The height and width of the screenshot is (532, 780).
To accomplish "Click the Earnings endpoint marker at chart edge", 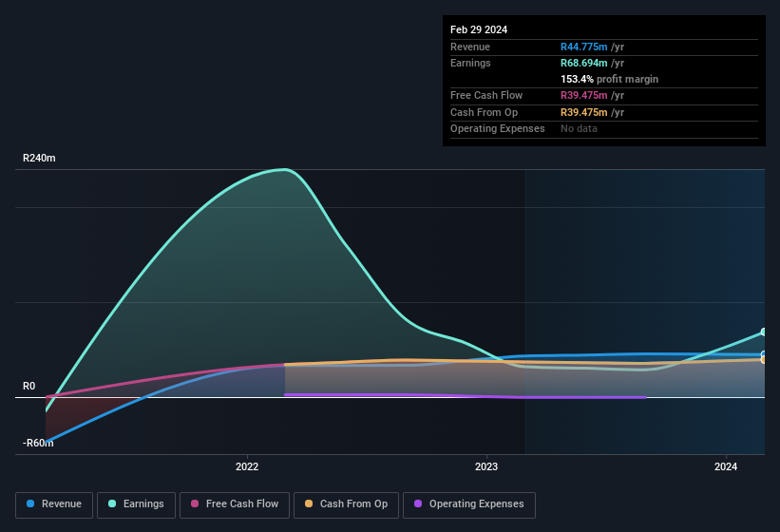I will click(x=763, y=332).
